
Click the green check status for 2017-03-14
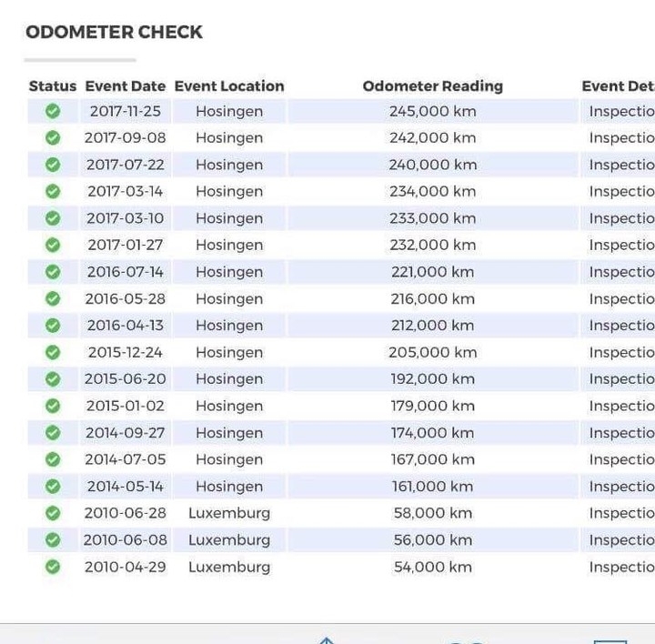[53, 191]
